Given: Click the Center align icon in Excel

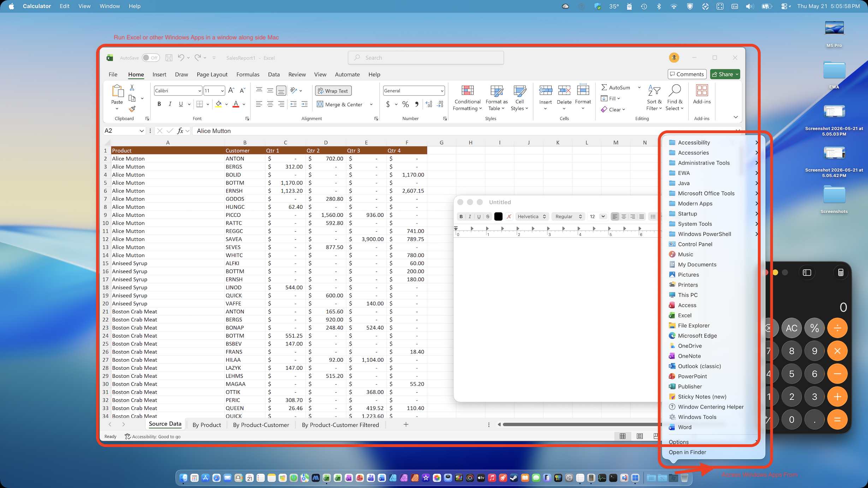Looking at the screenshot, I should (x=270, y=104).
